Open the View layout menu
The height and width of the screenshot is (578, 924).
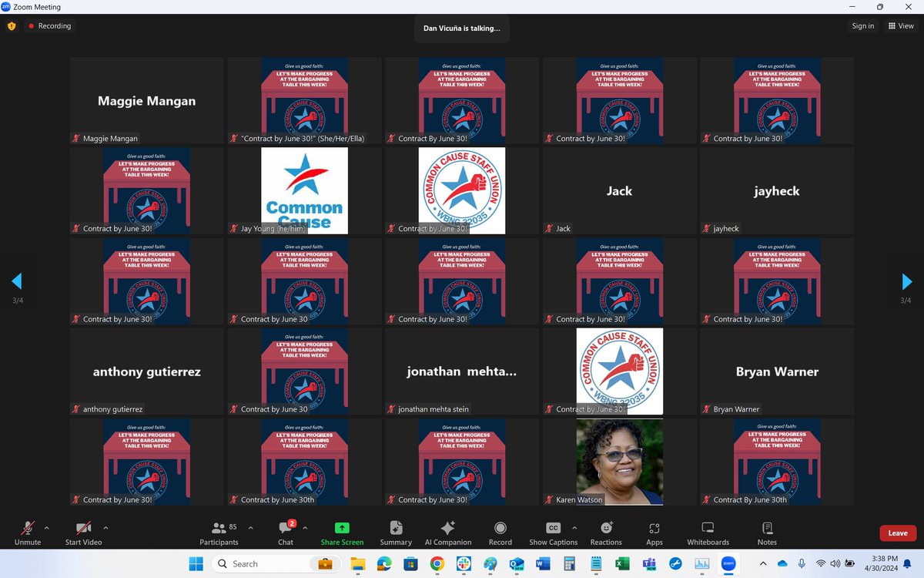click(902, 25)
